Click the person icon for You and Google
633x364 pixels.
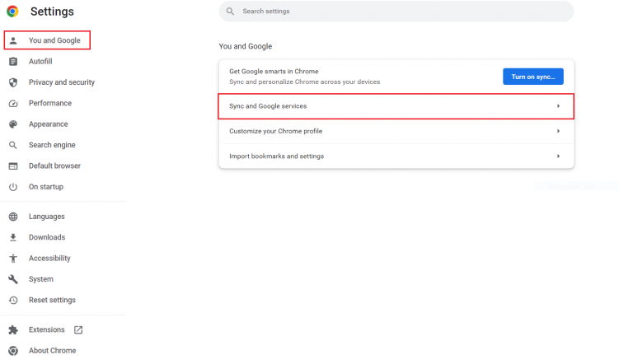[13, 40]
